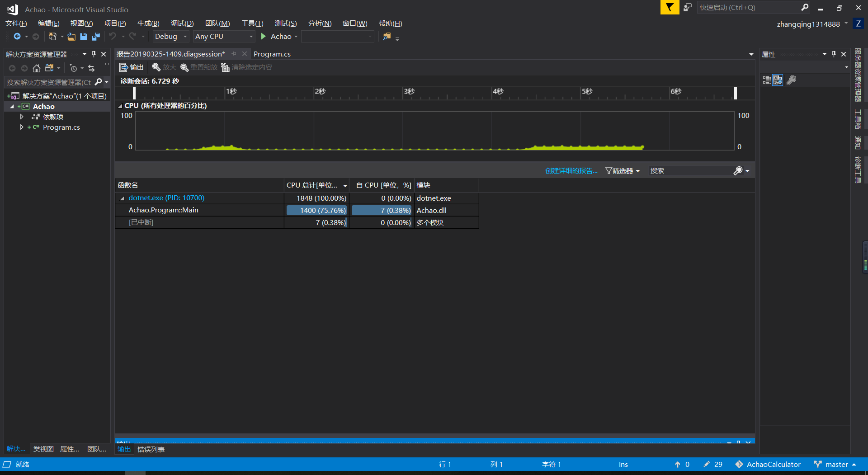Screen dimensions: 868x475
Task: Pin the 属性 Properties panel
Action: 834,54
